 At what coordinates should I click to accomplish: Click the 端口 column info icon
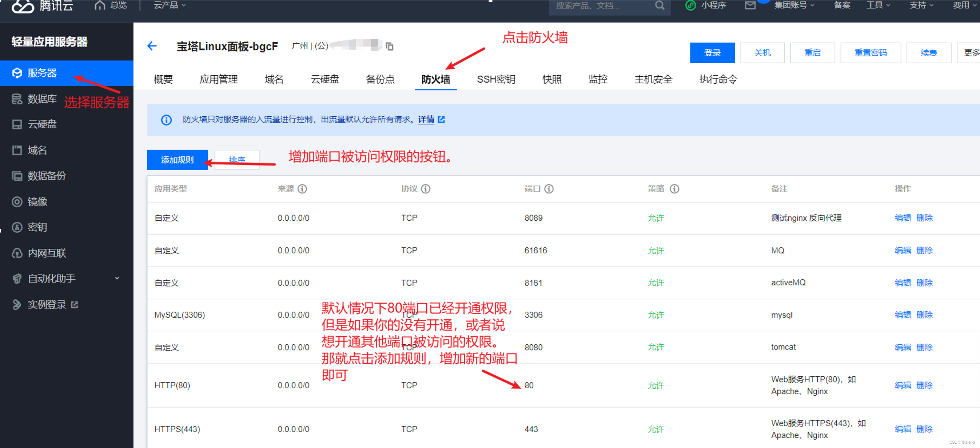pos(549,189)
